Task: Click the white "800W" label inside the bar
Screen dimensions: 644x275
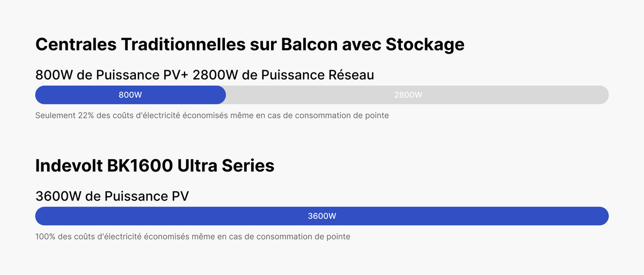Action: coord(130,95)
